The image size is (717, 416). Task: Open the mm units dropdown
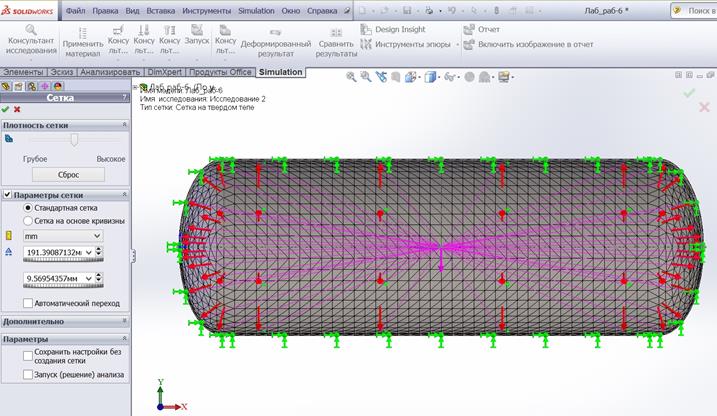click(x=61, y=235)
